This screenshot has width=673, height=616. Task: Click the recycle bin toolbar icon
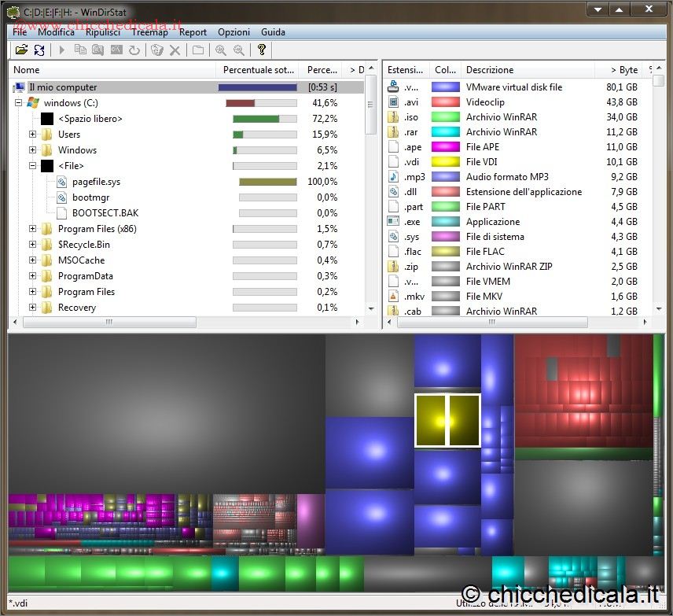point(157,50)
